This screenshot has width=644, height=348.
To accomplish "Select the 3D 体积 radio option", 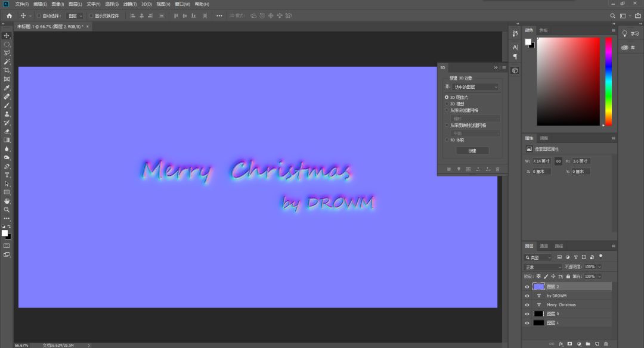I will point(447,140).
